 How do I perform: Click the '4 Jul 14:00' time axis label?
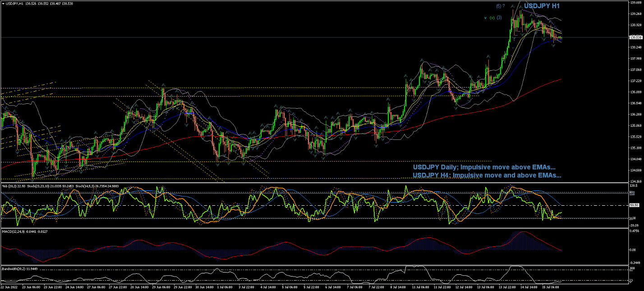coord(268,287)
